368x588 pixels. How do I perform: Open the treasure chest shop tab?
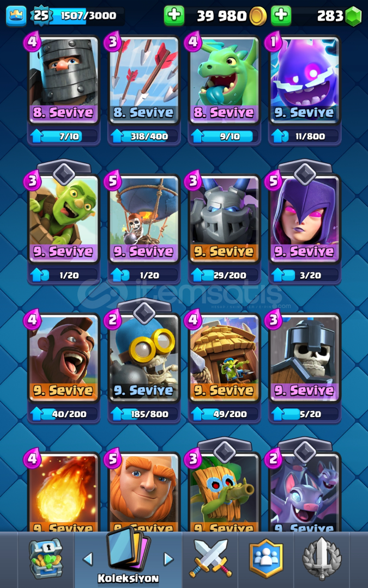coord(46,559)
